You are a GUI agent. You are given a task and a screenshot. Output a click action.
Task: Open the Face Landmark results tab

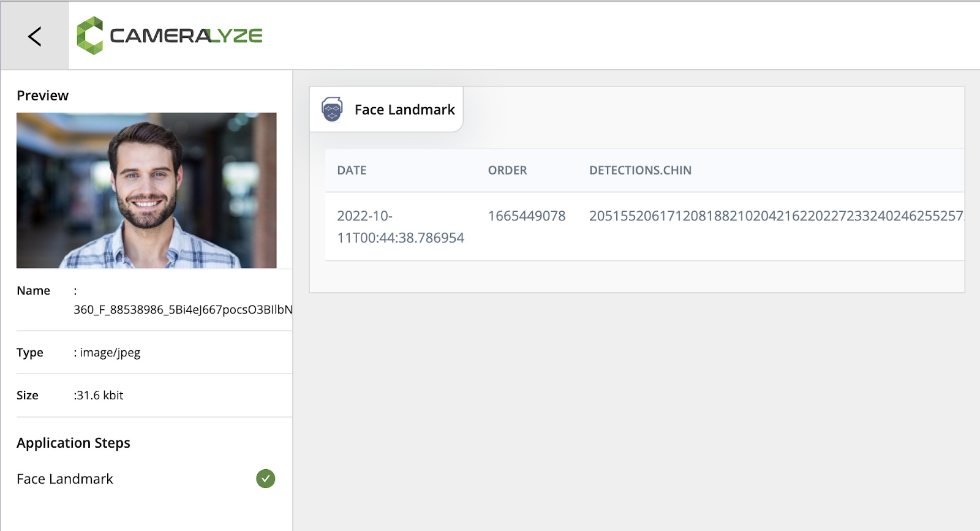386,110
